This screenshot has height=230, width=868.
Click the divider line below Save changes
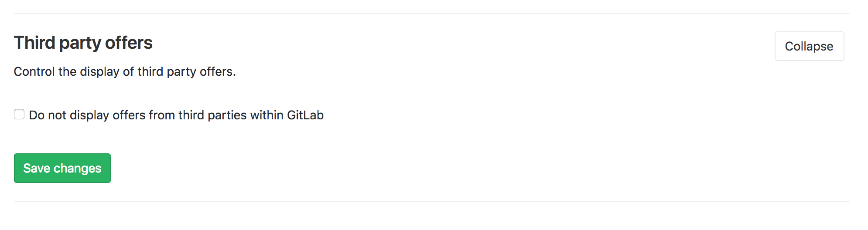pos(431,202)
